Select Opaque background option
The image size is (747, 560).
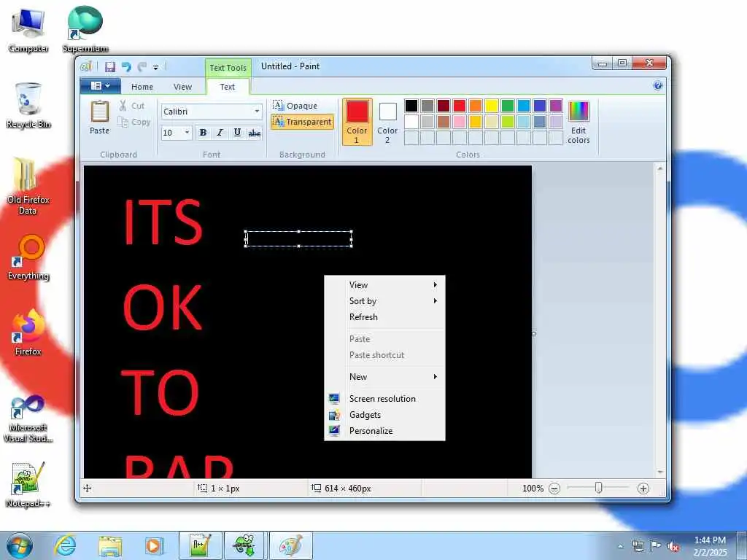(x=295, y=105)
